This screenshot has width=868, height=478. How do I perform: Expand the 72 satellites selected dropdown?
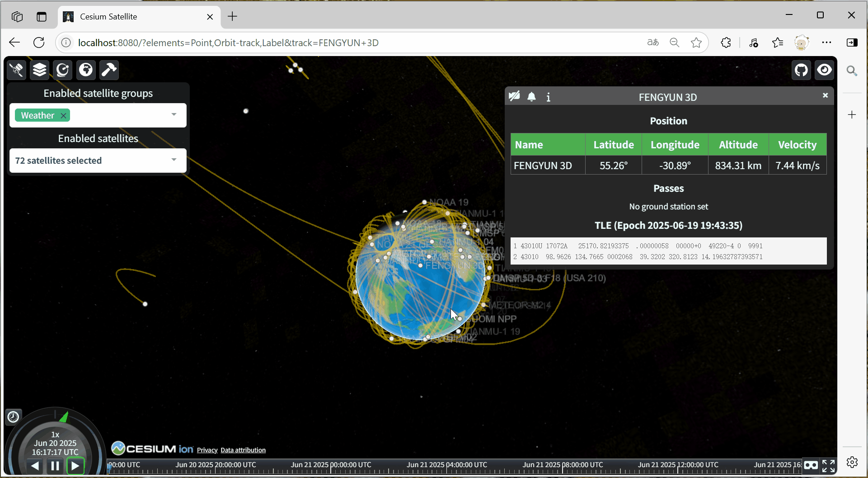(174, 160)
